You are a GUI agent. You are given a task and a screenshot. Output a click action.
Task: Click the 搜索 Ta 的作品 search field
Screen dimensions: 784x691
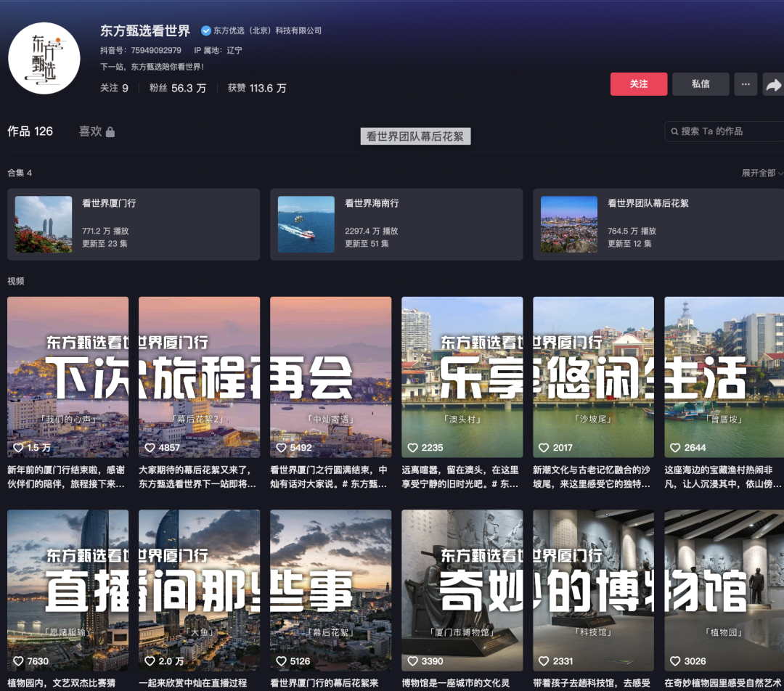[726, 131]
